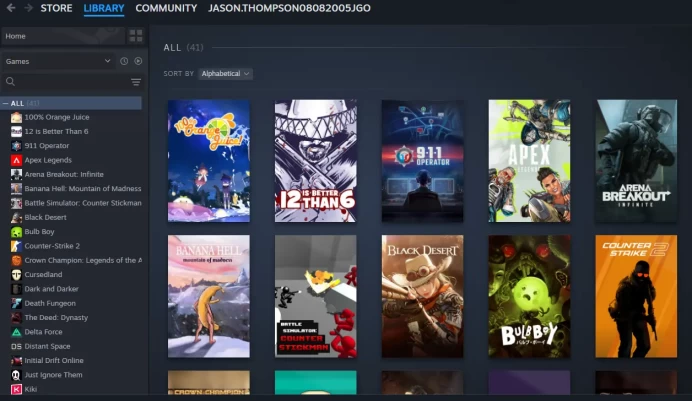This screenshot has width=692, height=401.
Task: Click Kiki sidebar icon
Action: click(x=16, y=389)
